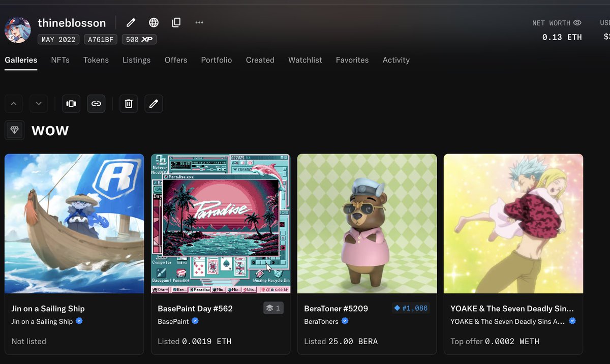Screen dimensions: 610x364
Task: Click the stack quantity badge showing 1
Action: coord(273,308)
